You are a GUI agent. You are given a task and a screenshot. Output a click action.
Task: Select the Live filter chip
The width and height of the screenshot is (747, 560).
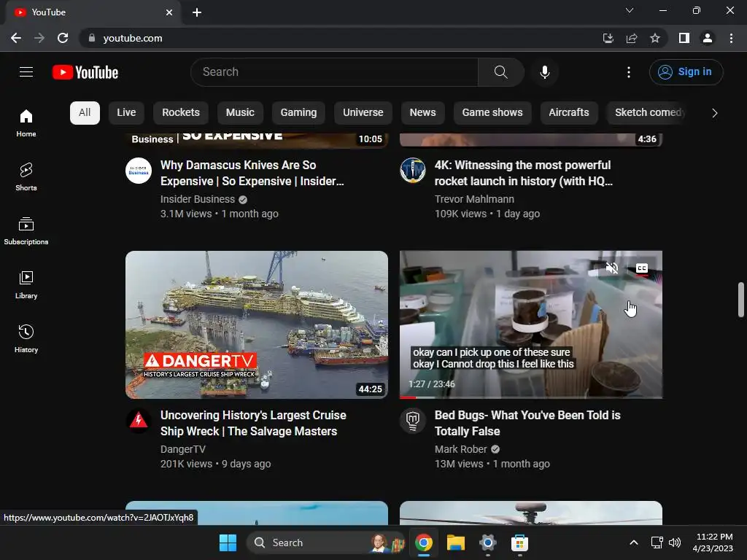click(126, 113)
